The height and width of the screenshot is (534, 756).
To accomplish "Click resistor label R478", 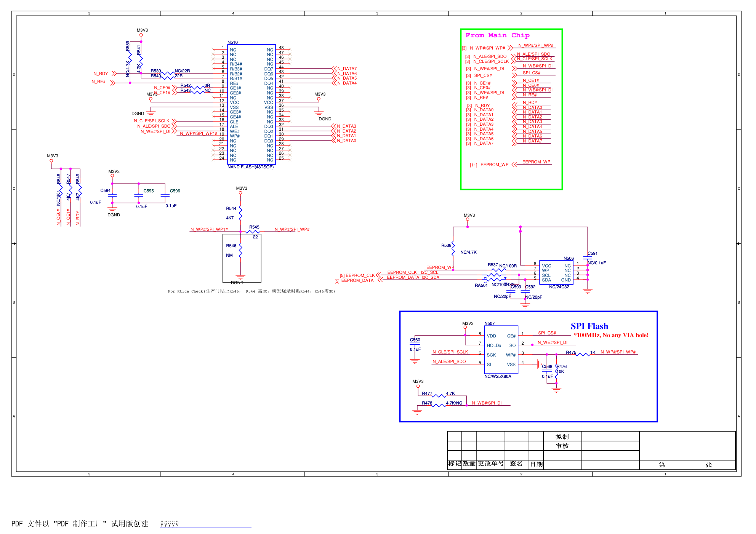I will (x=427, y=403).
